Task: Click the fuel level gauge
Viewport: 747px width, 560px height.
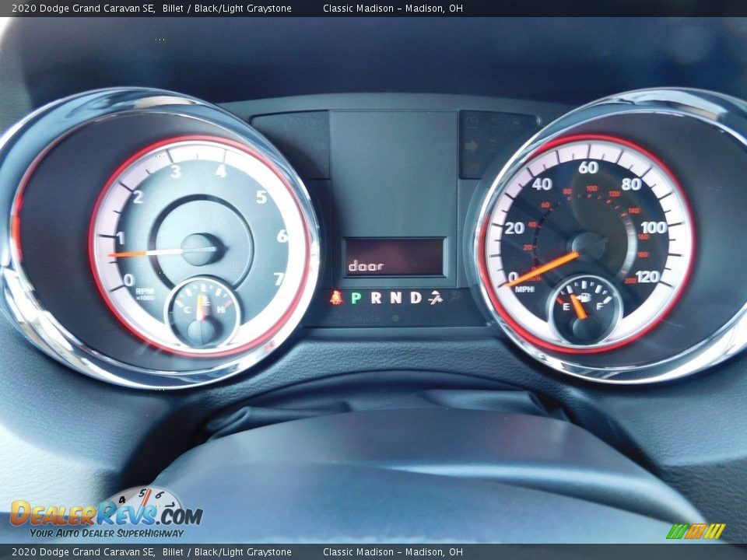Action: click(x=585, y=309)
